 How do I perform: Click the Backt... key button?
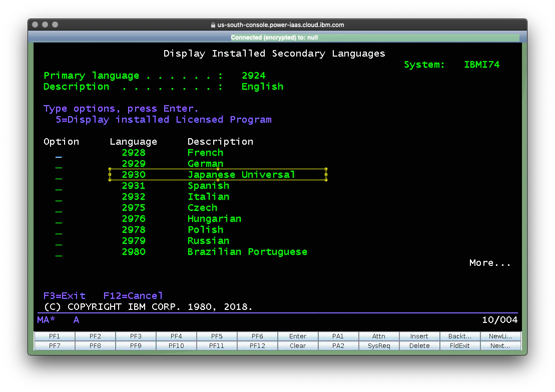click(460, 336)
